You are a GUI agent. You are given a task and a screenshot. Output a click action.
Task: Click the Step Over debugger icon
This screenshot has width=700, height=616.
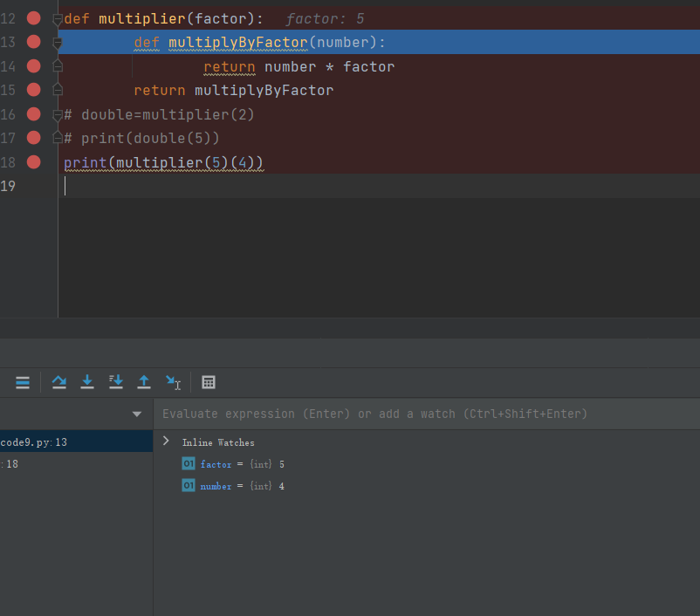(58, 382)
